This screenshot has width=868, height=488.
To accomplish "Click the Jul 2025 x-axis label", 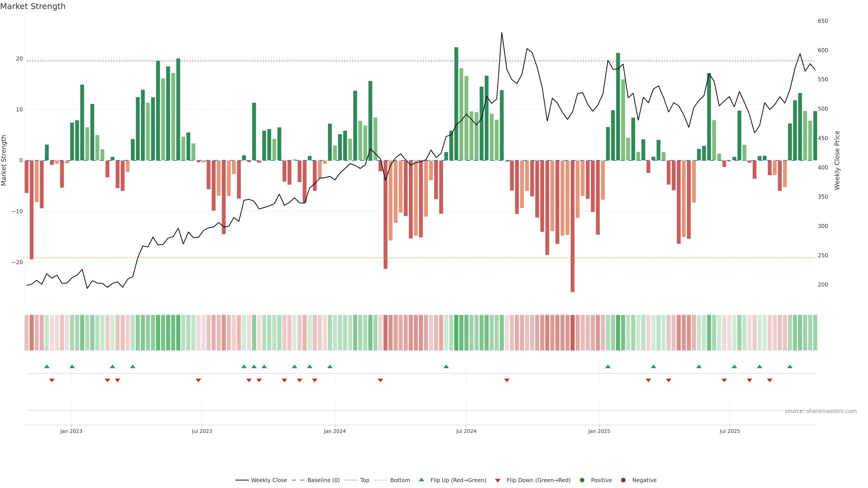I will [x=729, y=431].
